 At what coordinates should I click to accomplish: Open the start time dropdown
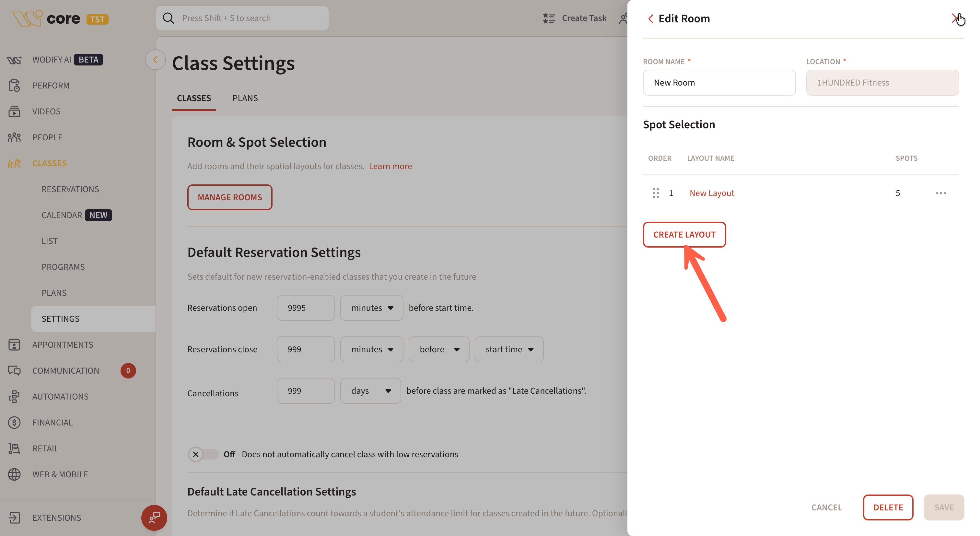[x=509, y=349]
